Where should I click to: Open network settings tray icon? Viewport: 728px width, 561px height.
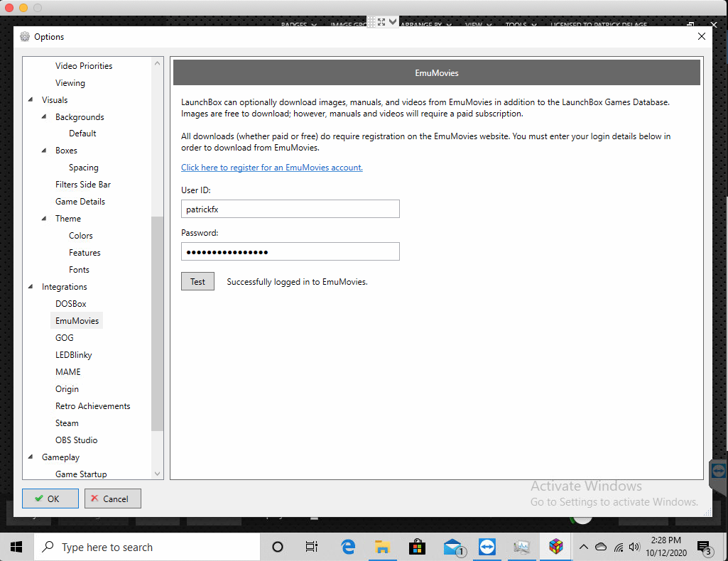tap(619, 548)
